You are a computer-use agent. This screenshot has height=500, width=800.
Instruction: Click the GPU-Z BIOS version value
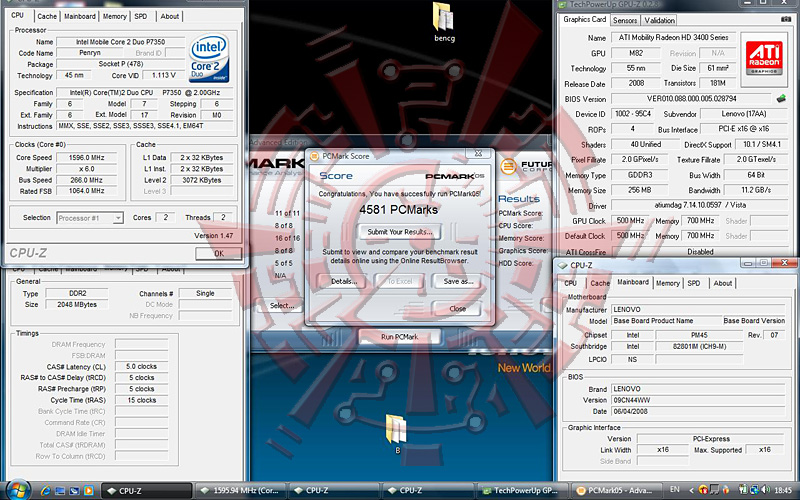pyautogui.click(x=691, y=98)
